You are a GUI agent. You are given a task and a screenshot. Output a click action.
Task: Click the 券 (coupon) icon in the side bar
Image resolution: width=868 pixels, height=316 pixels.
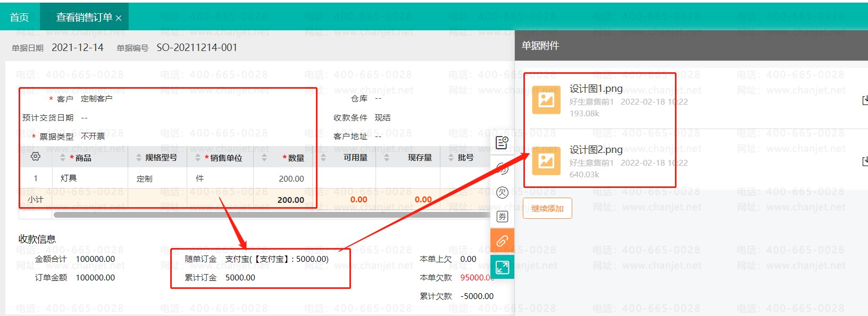[502, 216]
